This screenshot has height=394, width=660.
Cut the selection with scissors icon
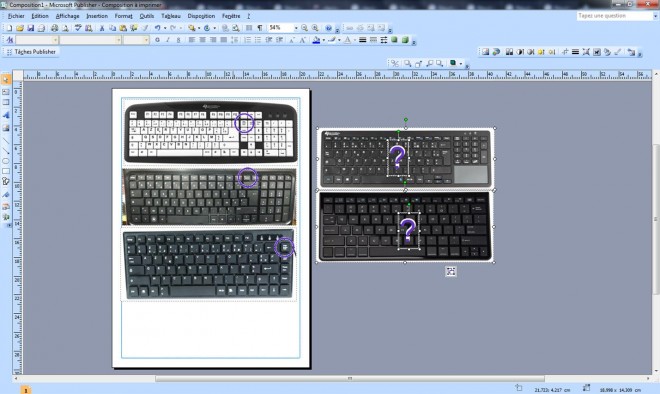101,28
